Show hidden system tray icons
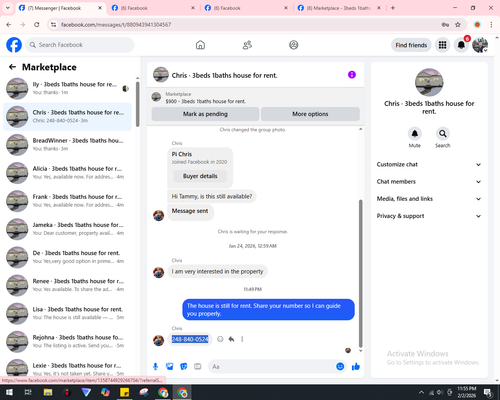This screenshot has height=400, width=500. [x=421, y=392]
